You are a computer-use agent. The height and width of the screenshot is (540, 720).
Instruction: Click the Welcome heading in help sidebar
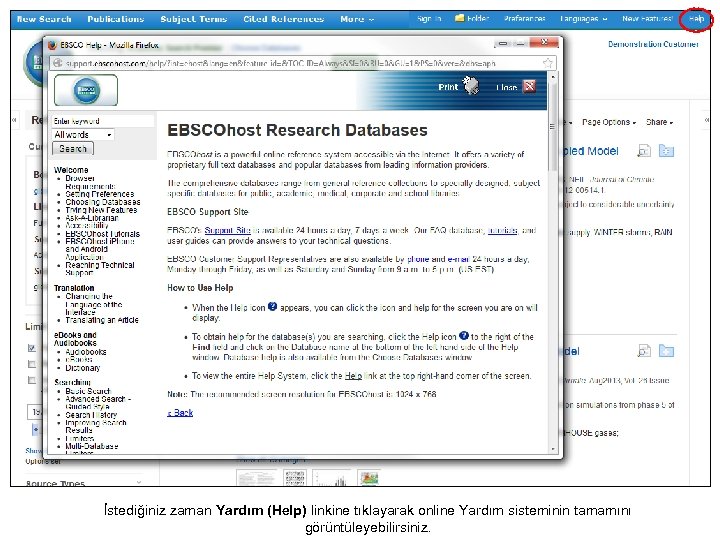click(71, 170)
